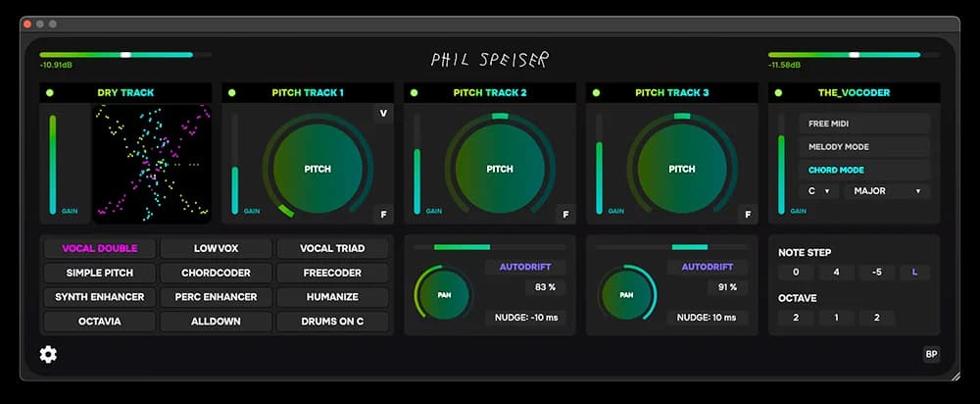Toggle the V button on Pitch Track 1
980x404 pixels.
(x=383, y=113)
